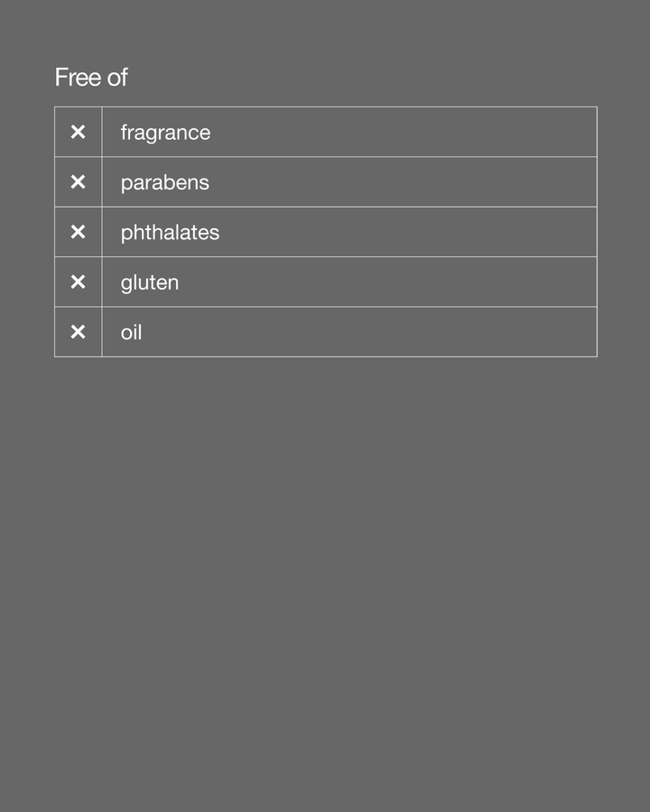Click the X icon beside fragrance
The height and width of the screenshot is (812, 650).
78,132
